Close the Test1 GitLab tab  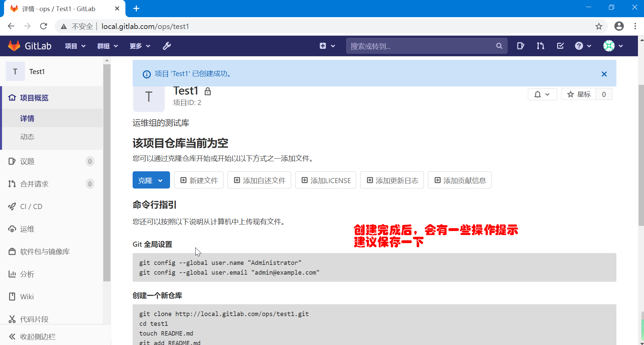117,8
